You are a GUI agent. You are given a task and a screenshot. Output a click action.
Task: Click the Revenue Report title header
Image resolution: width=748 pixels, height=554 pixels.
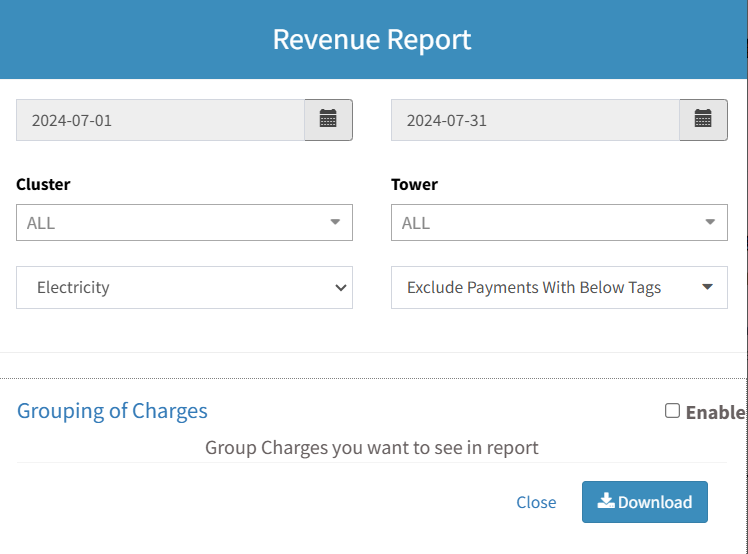pyautogui.click(x=372, y=39)
